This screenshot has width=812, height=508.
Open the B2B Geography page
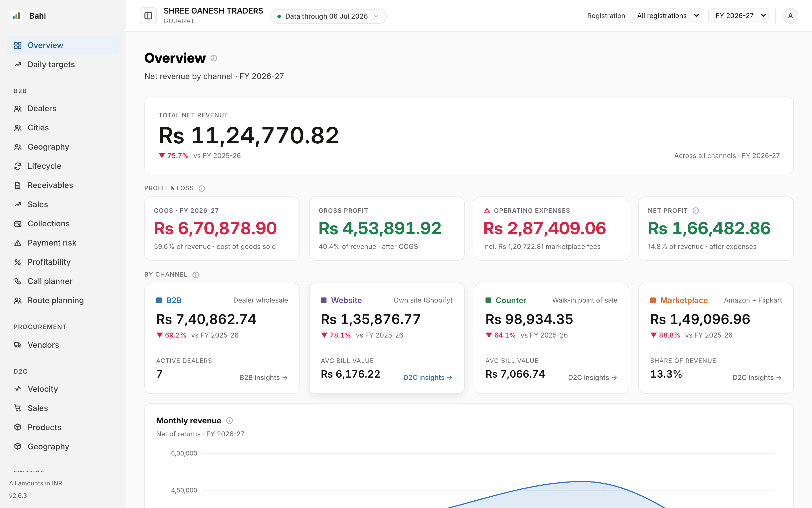pos(63,147)
